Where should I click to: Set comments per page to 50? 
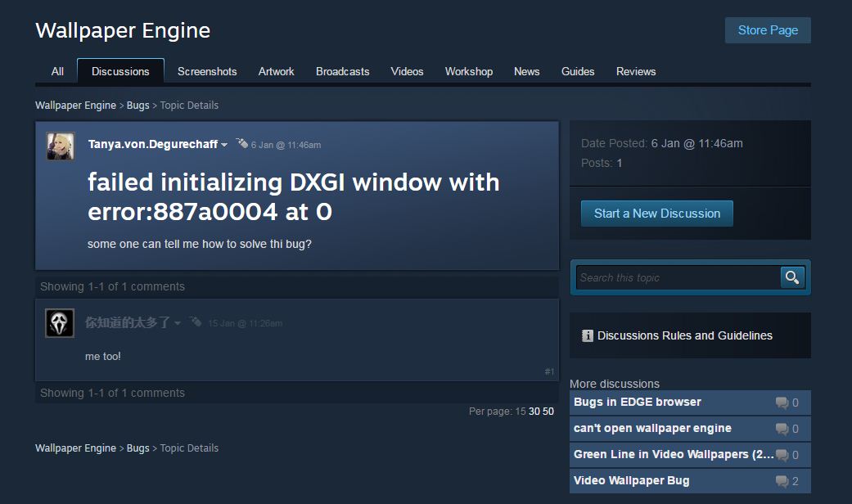[x=548, y=412]
